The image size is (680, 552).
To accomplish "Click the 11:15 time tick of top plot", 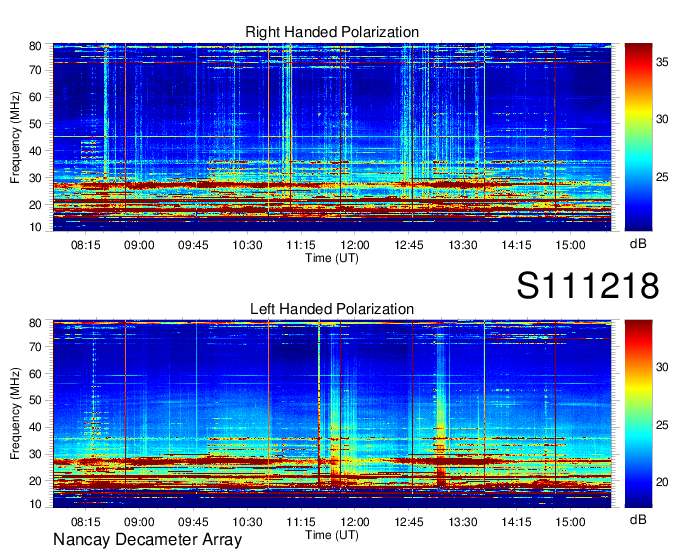I will [x=301, y=245].
